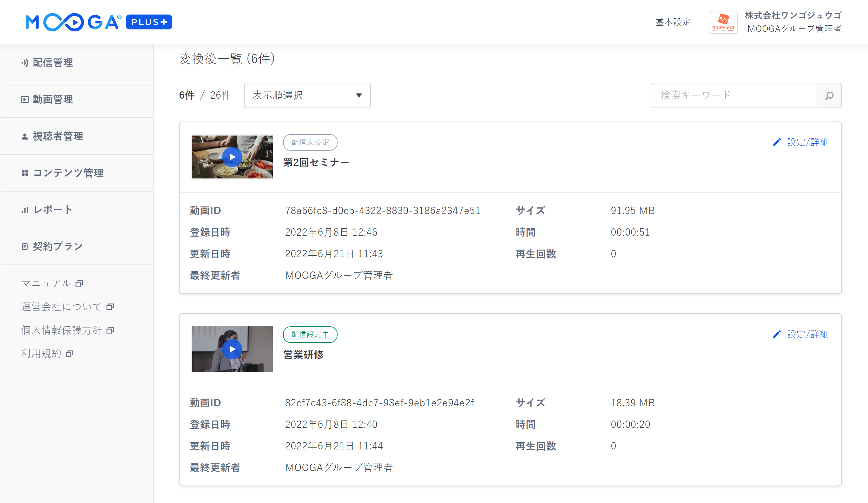Click external link icon beside 利用規約
This screenshot has height=503, width=868.
(69, 354)
